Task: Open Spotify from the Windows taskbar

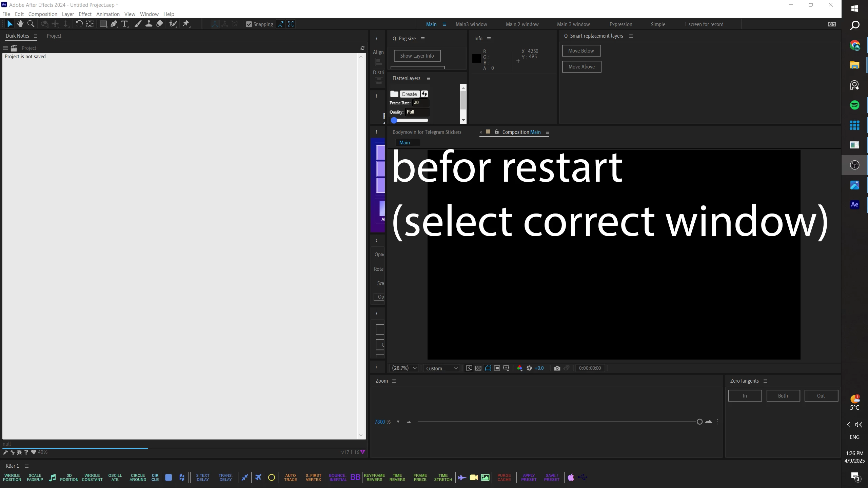Action: coord(854,105)
